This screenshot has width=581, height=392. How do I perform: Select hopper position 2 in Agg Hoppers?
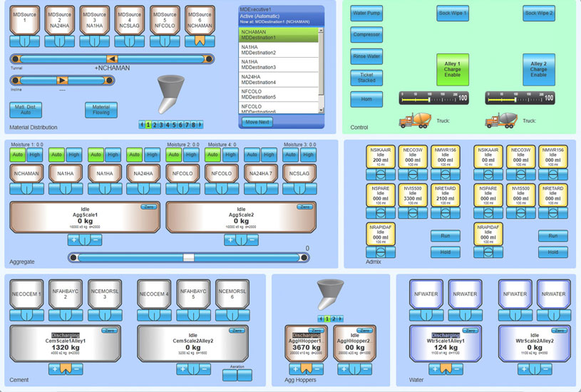[x=334, y=319]
